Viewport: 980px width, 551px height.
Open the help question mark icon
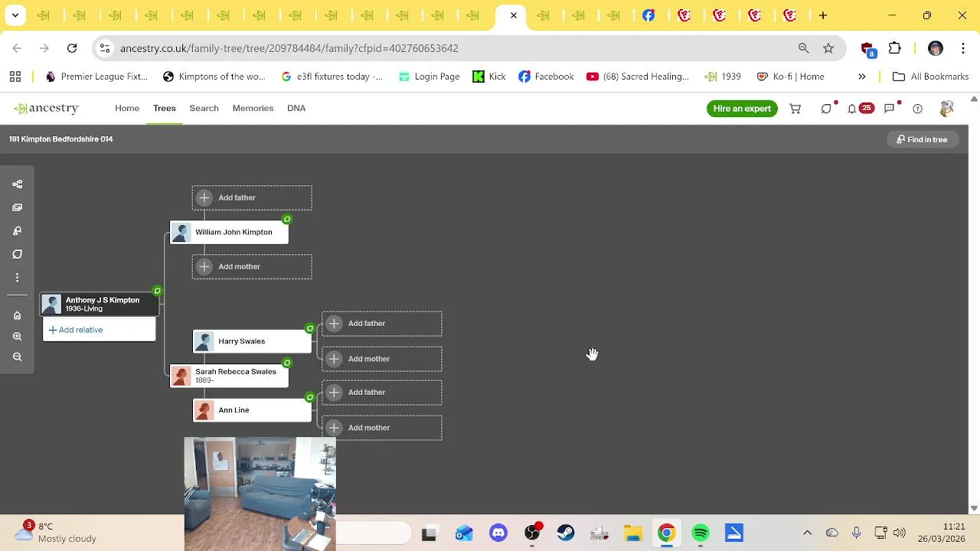tap(917, 109)
